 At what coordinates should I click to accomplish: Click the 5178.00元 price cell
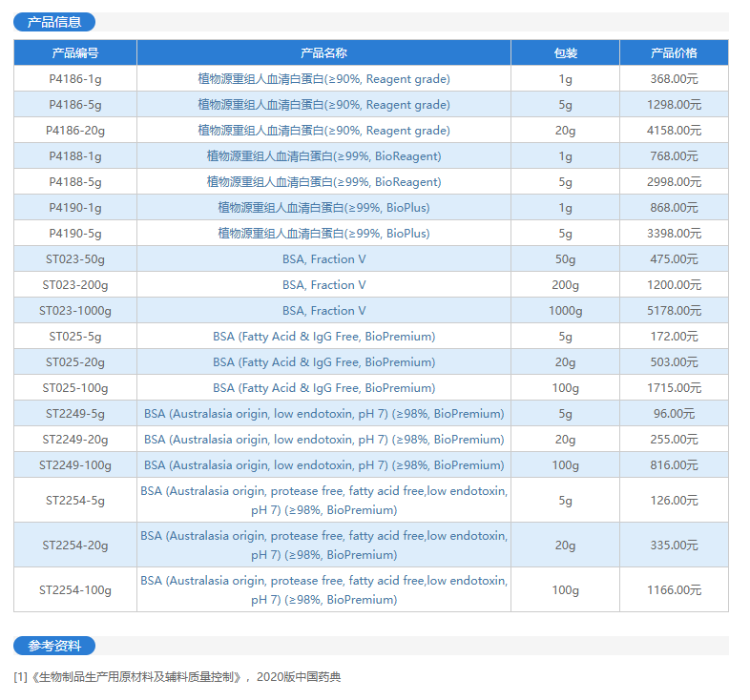point(674,311)
